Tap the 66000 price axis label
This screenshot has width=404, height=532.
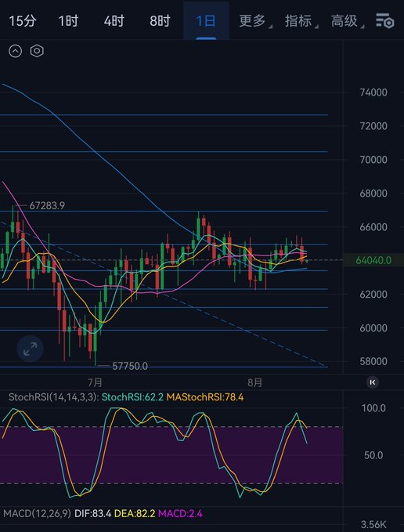(x=373, y=226)
